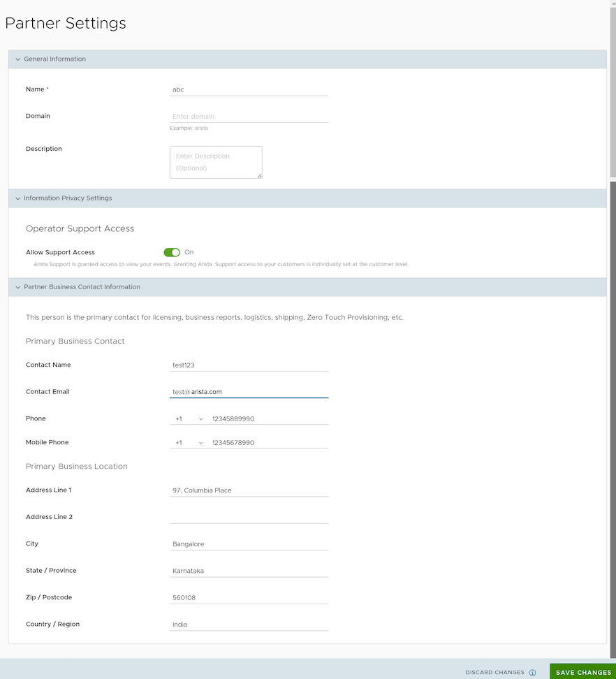Collapse the General Information section
Image resolution: width=616 pixels, height=679 pixels.
tap(18, 59)
